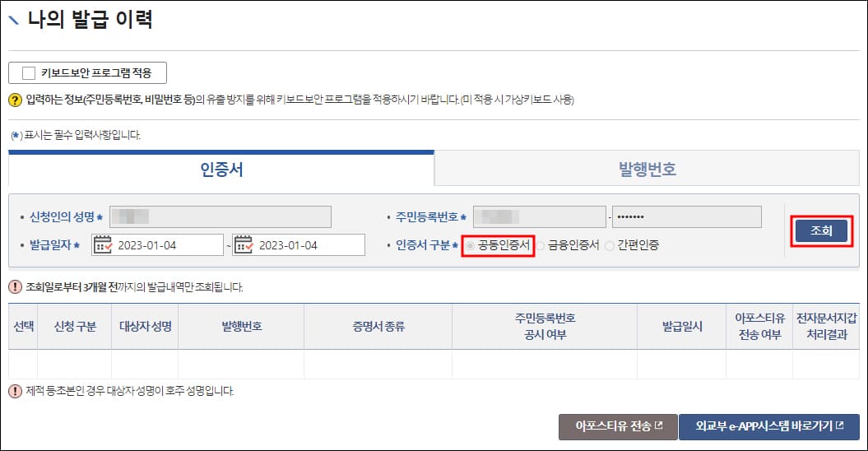Click the 전자문서지갑 처리결과 column header
This screenshot has width=868, height=451.
[x=827, y=327]
